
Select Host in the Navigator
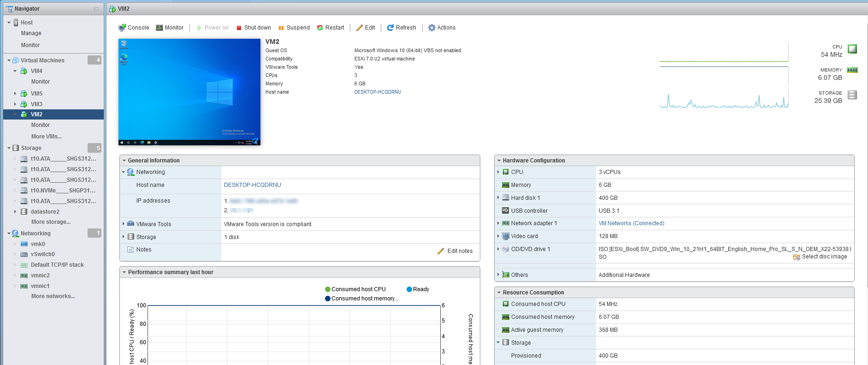pyautogui.click(x=27, y=23)
